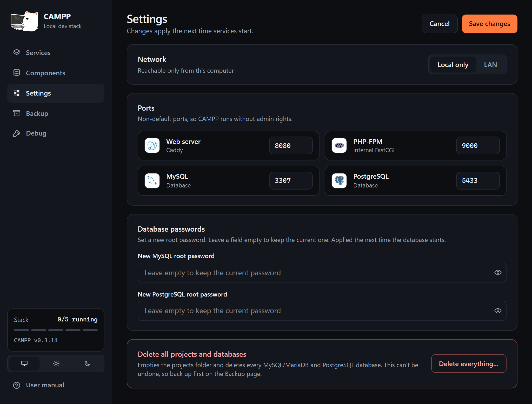The image size is (532, 404).
Task: Click the PHP-FPM php icon
Action: (339, 145)
